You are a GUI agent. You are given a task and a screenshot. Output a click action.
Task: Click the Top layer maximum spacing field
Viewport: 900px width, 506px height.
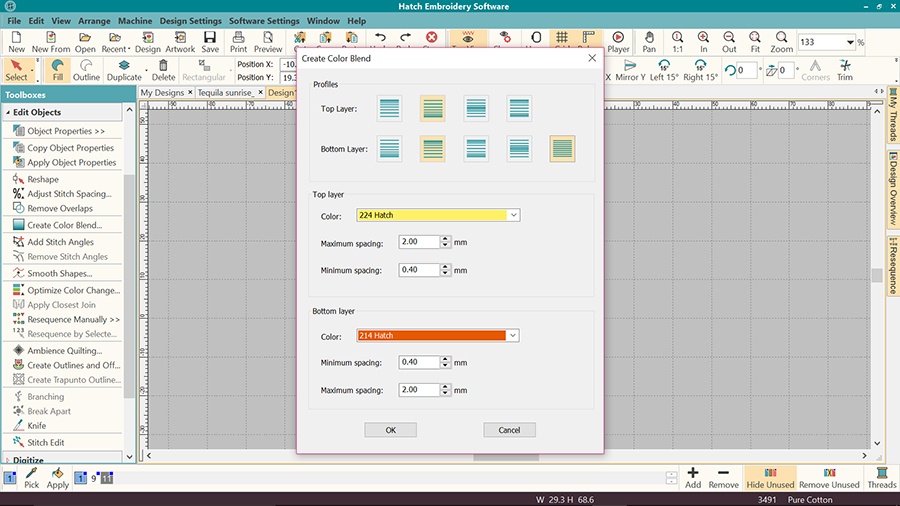click(418, 242)
